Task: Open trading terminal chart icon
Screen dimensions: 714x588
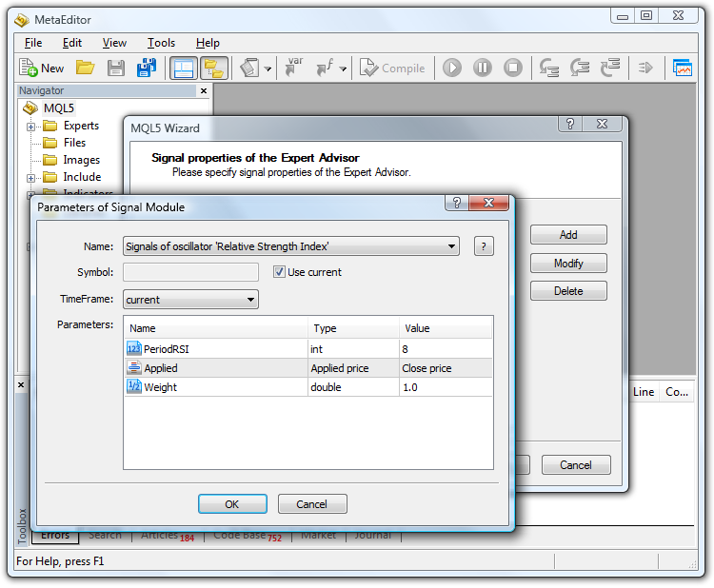Action: click(683, 68)
